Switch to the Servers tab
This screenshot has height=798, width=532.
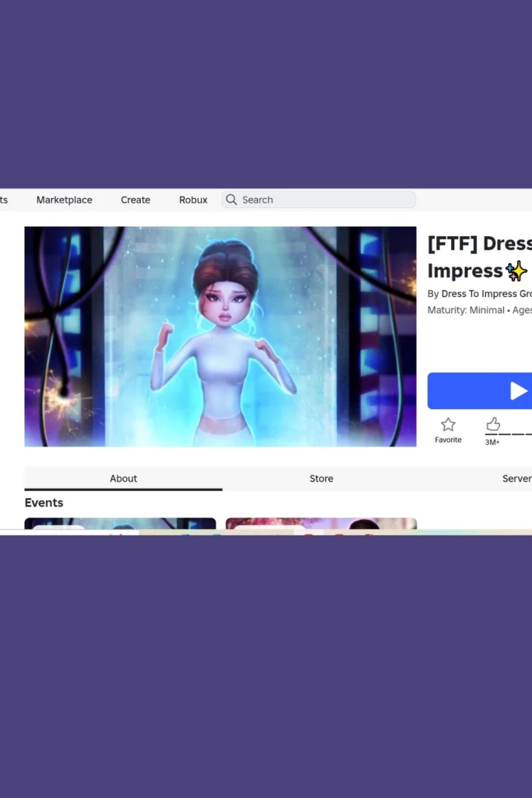click(x=516, y=478)
